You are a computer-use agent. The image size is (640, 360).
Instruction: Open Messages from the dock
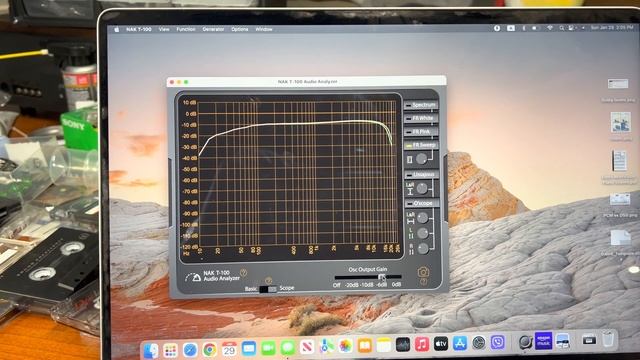(x=288, y=348)
